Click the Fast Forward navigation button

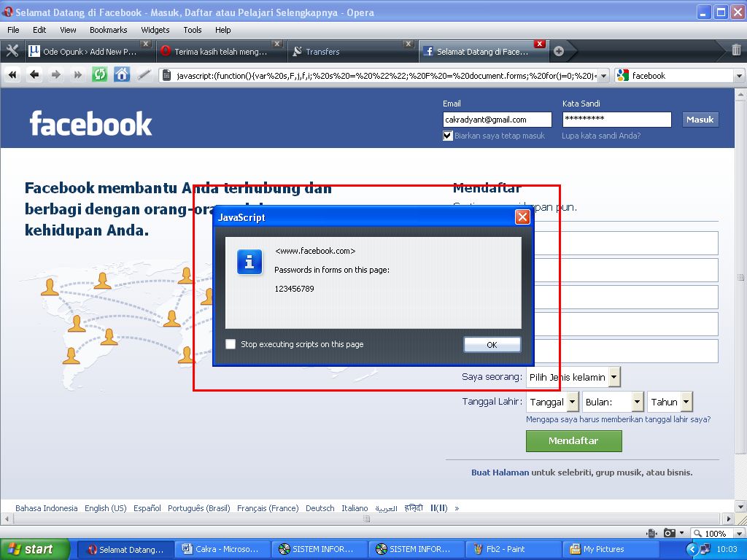tap(77, 75)
